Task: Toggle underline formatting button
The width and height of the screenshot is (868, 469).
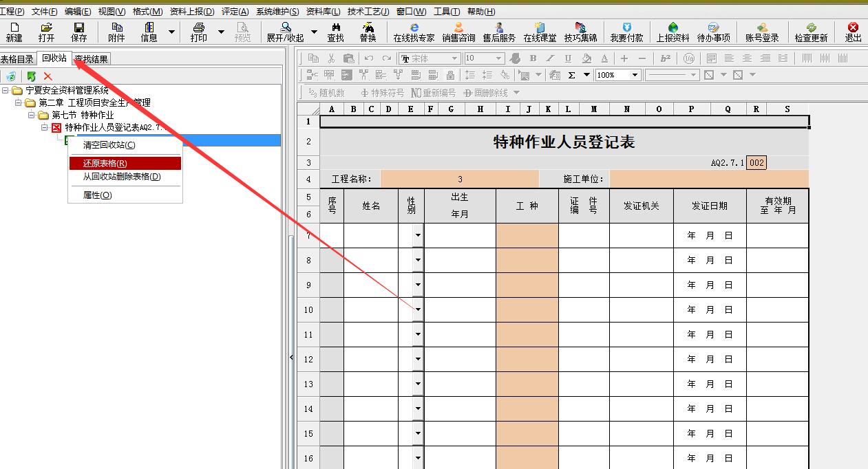Action: (x=569, y=58)
